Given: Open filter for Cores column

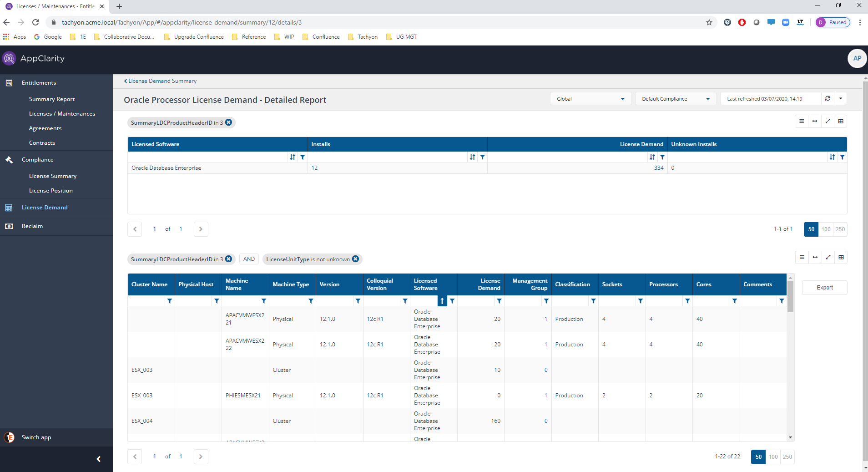Looking at the screenshot, I should point(735,301).
